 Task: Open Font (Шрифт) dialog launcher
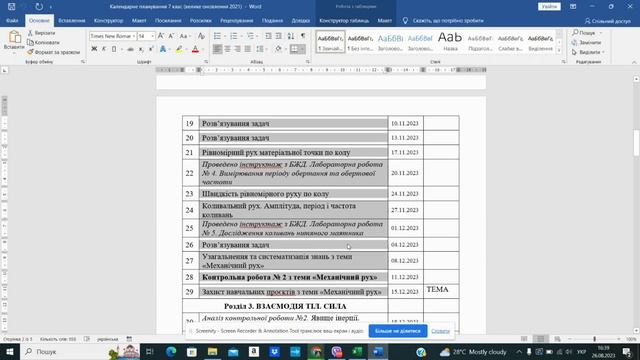point(206,62)
